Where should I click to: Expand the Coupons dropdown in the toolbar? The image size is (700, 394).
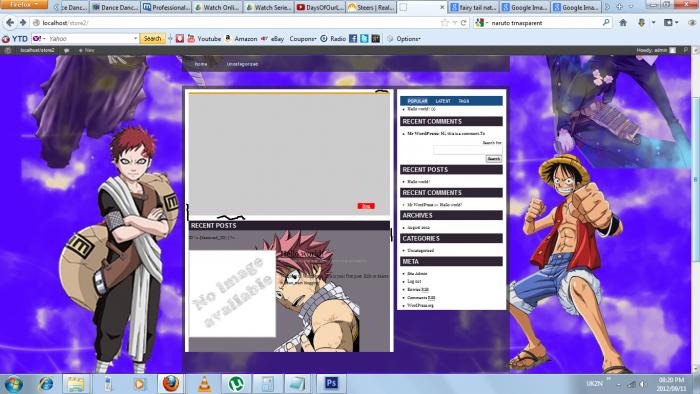click(303, 39)
